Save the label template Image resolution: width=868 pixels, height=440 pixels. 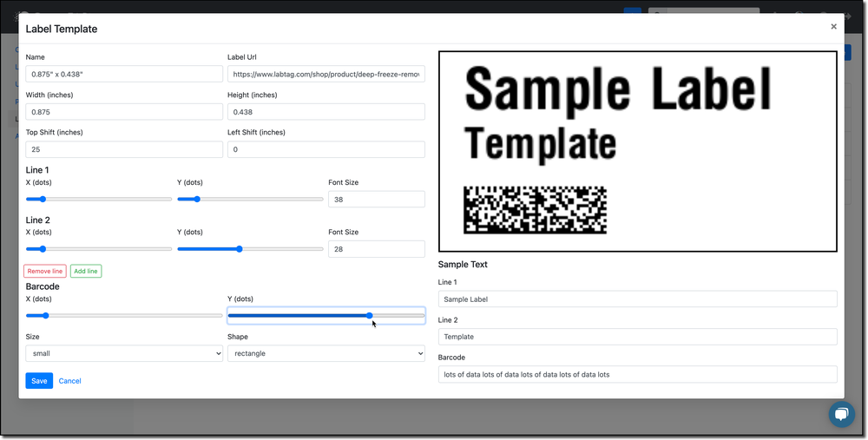pyautogui.click(x=39, y=381)
